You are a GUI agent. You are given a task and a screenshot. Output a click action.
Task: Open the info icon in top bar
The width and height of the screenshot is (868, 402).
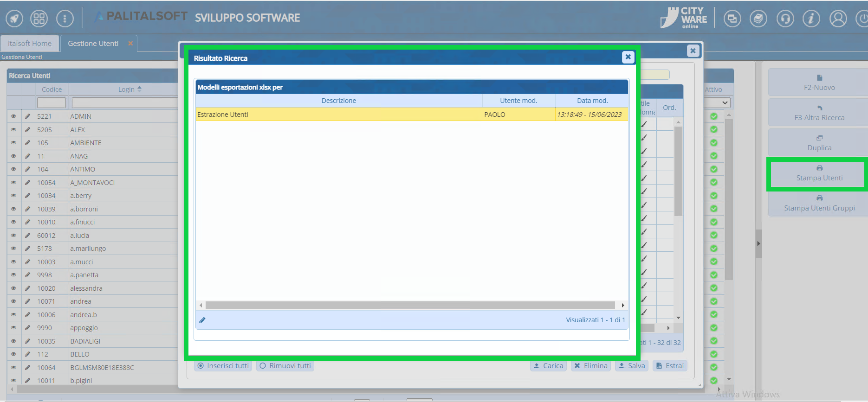[811, 19]
